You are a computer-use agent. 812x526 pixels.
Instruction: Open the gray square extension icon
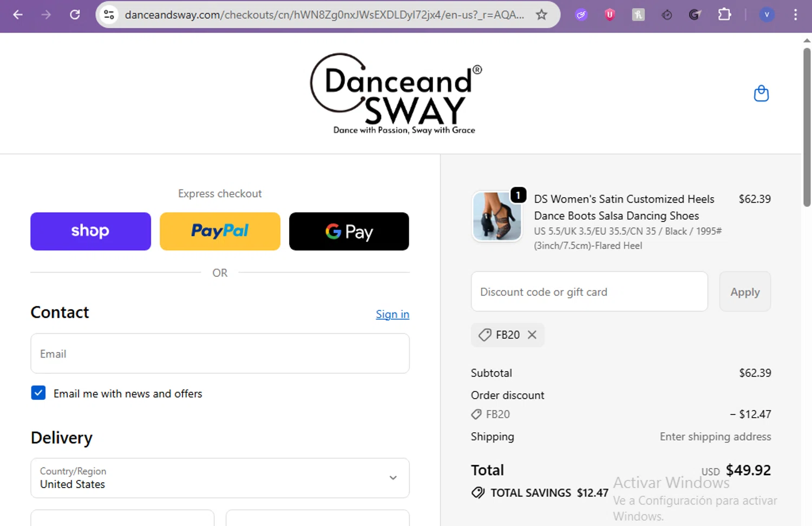(638, 15)
